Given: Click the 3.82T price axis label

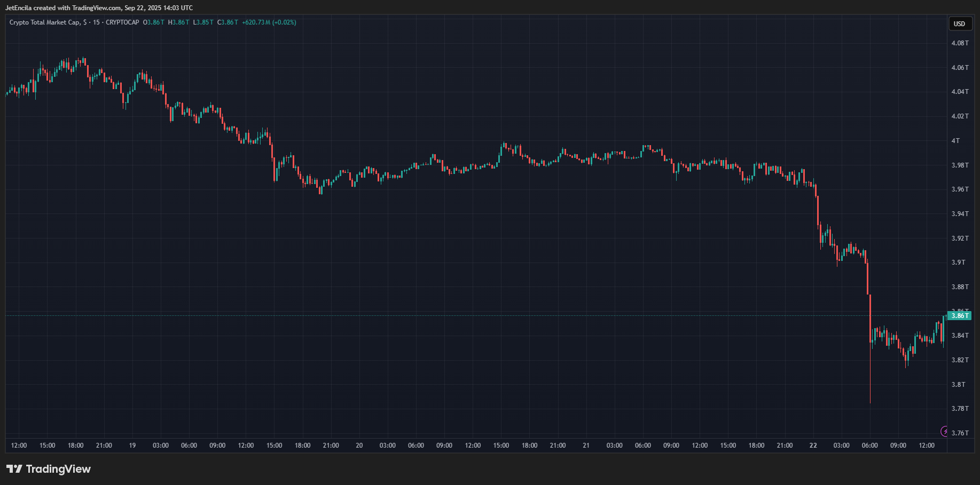Looking at the screenshot, I should tap(960, 360).
